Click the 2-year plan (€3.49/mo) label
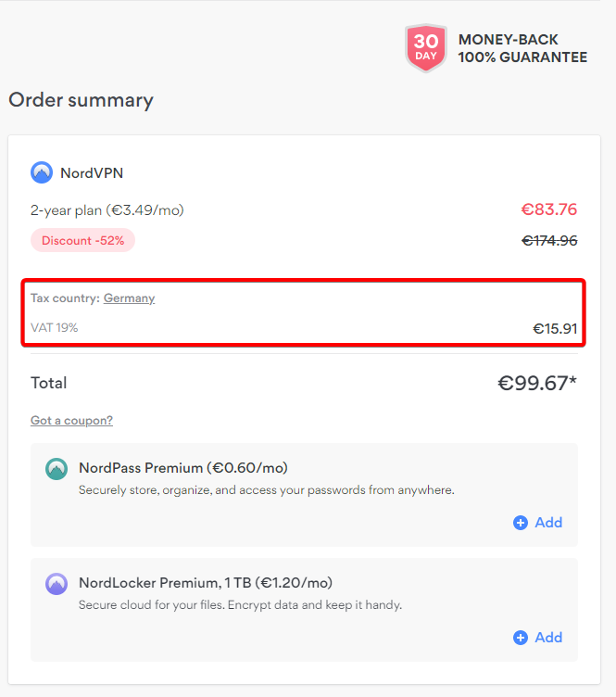Viewport: 616px width, 697px height. tap(107, 210)
